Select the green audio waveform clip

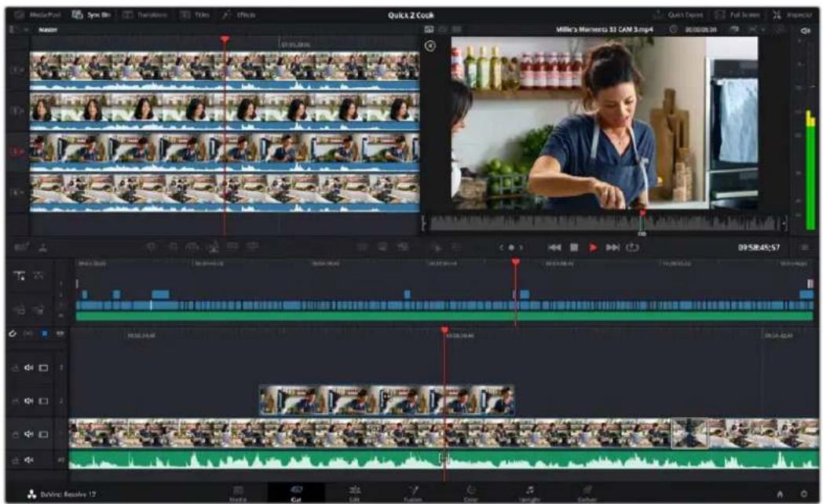tap(444, 460)
